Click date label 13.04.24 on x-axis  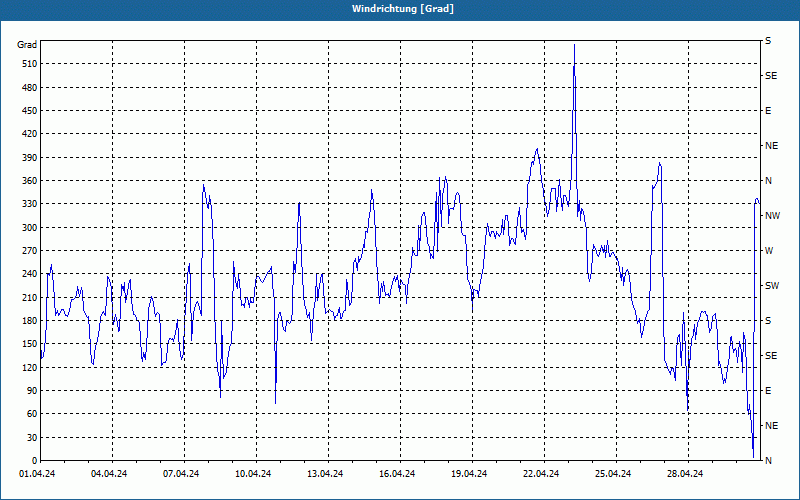click(324, 474)
